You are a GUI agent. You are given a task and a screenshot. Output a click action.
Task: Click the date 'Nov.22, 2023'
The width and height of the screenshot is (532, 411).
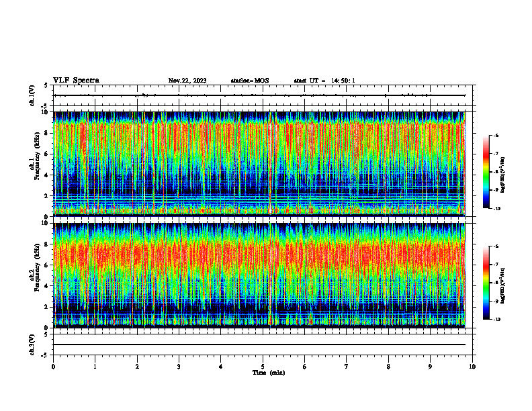point(187,81)
